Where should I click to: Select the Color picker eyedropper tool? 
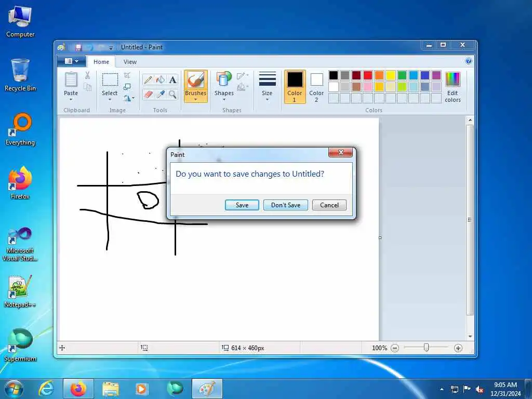(x=161, y=94)
